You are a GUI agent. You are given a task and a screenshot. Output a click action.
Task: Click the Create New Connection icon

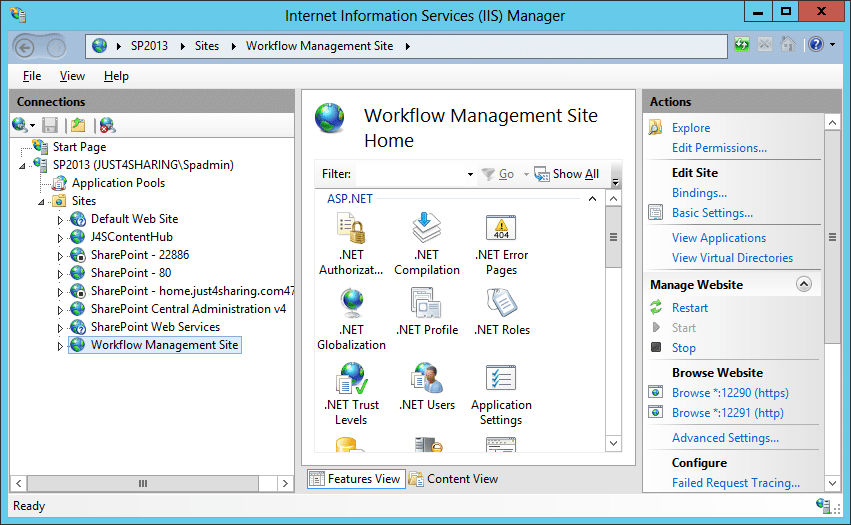pyautogui.click(x=20, y=125)
